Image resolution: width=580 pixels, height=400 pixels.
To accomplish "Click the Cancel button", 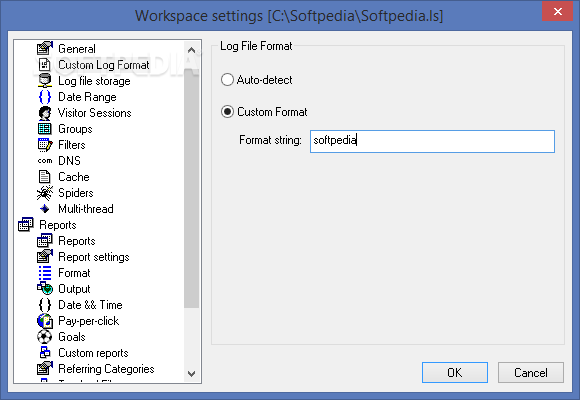I will pos(530,372).
